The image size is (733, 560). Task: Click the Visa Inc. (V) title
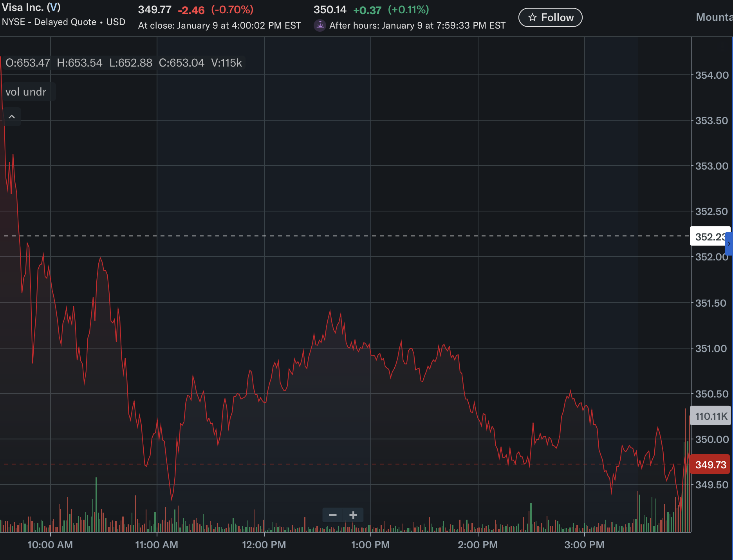31,7
